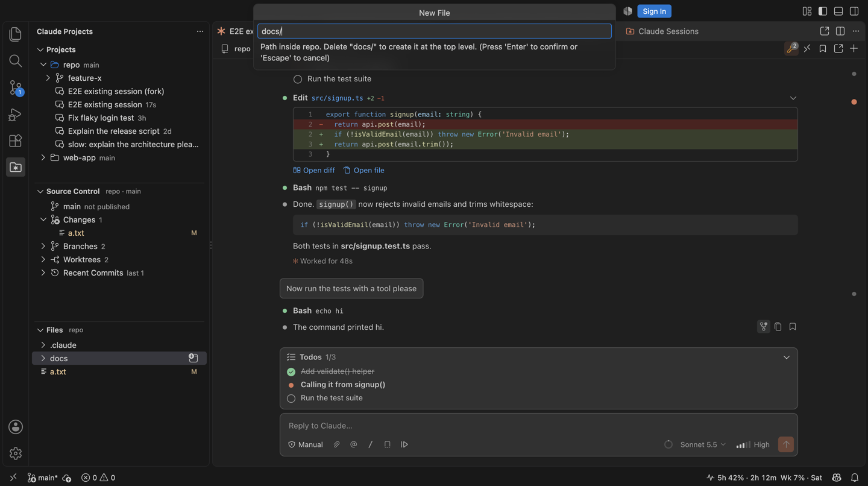Click the attach file paperclip icon
The width and height of the screenshot is (868, 486).
337,444
